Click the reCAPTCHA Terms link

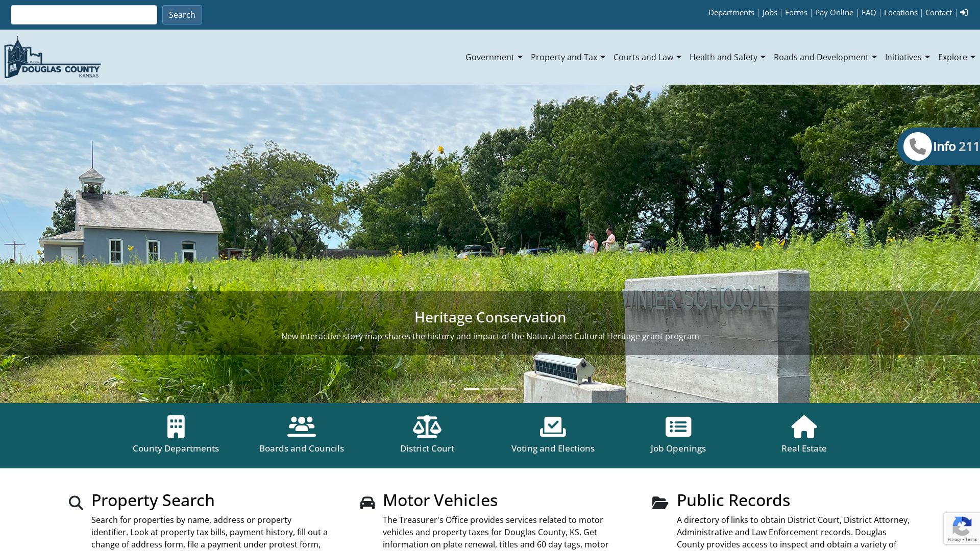coord(971,540)
